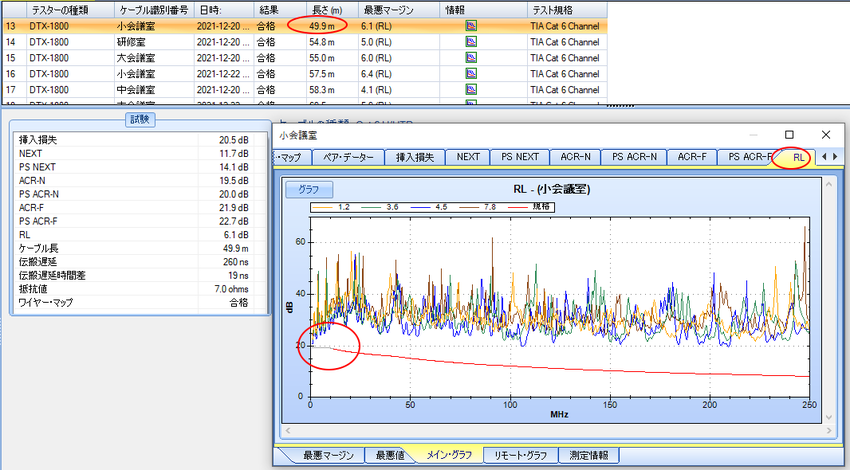Close the 小会議室 window
850x470 pixels.
(x=826, y=134)
